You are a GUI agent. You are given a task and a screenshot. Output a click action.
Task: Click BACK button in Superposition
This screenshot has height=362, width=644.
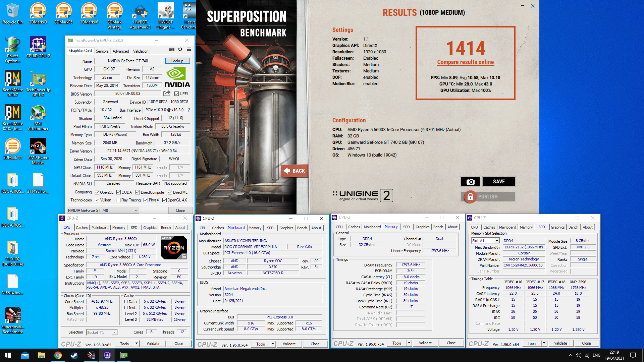point(294,171)
